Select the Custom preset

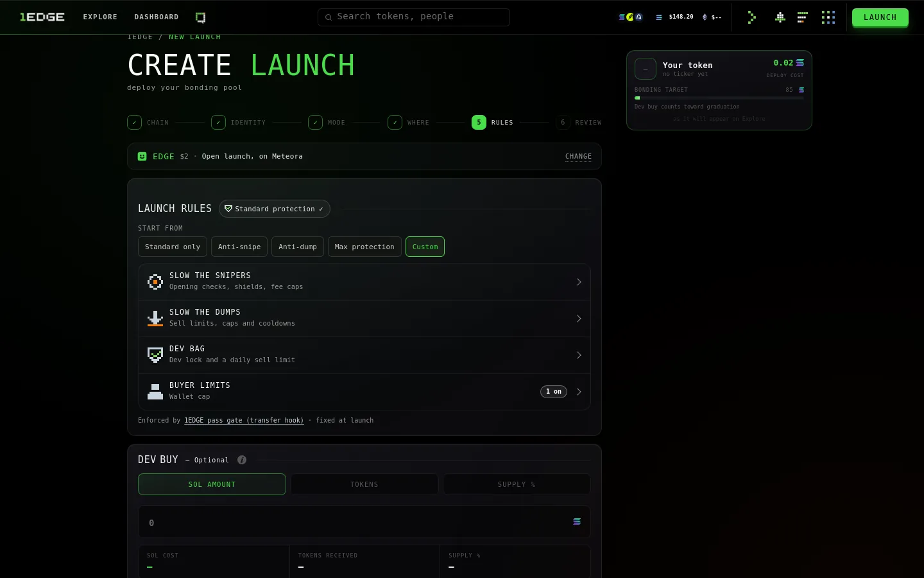(425, 247)
